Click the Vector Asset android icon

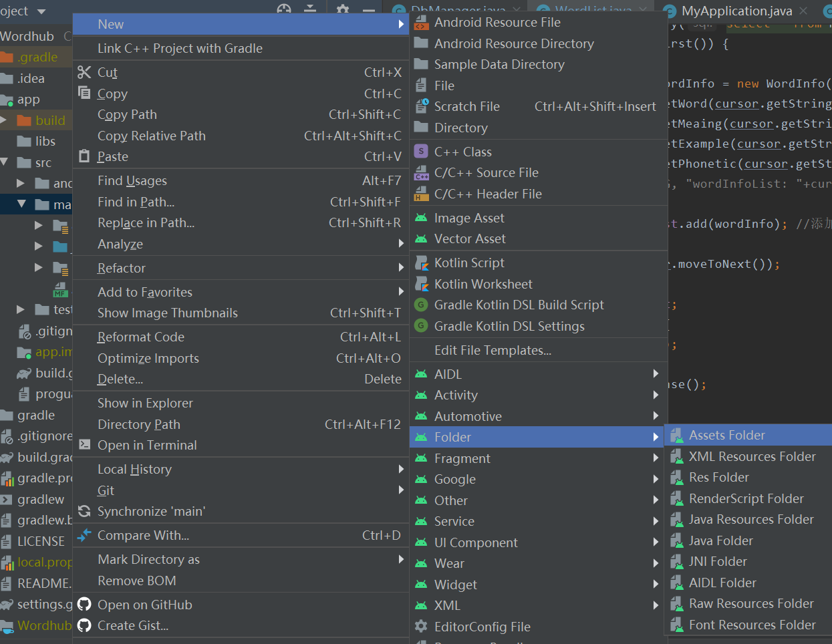[421, 238]
